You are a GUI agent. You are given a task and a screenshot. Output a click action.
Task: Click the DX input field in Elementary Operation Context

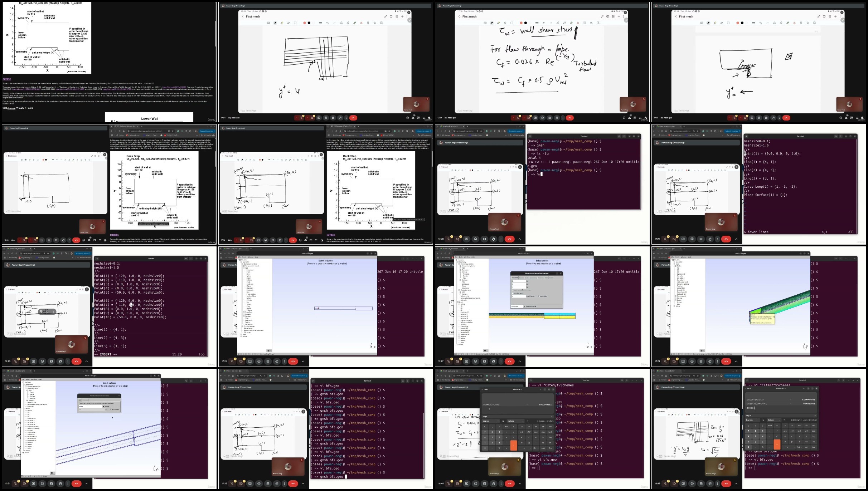point(518,281)
